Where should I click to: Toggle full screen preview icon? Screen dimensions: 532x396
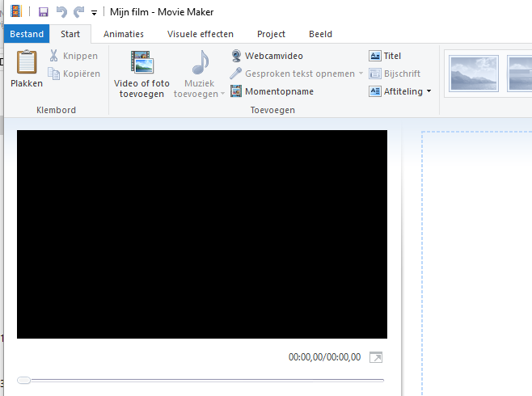[x=376, y=357]
